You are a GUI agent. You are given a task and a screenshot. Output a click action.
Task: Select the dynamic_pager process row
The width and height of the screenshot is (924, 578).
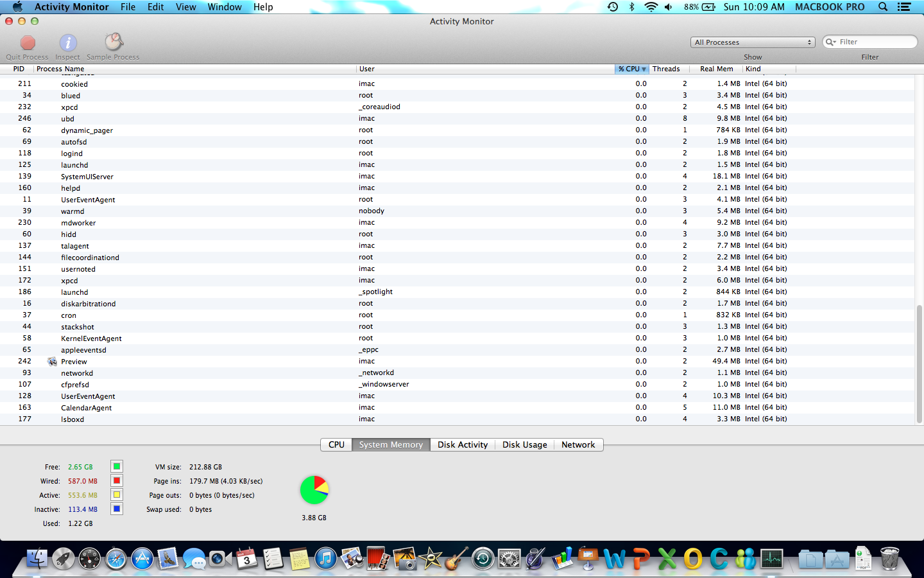click(458, 130)
